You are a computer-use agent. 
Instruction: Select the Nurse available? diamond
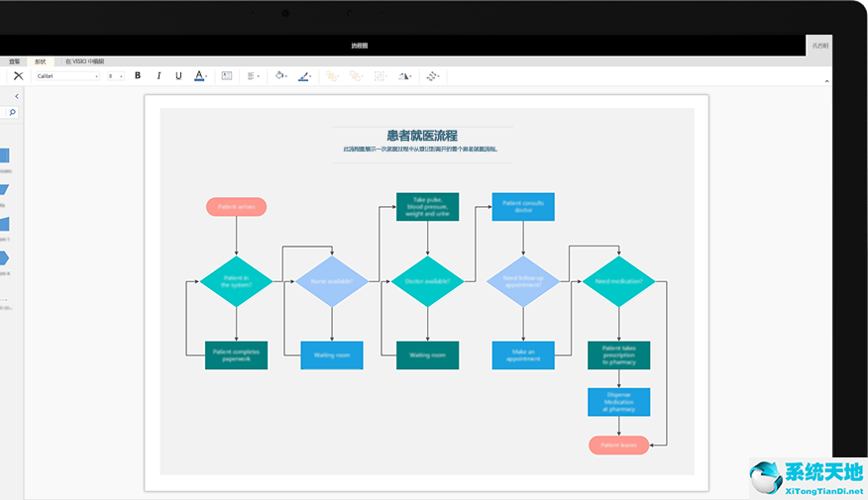tap(332, 281)
